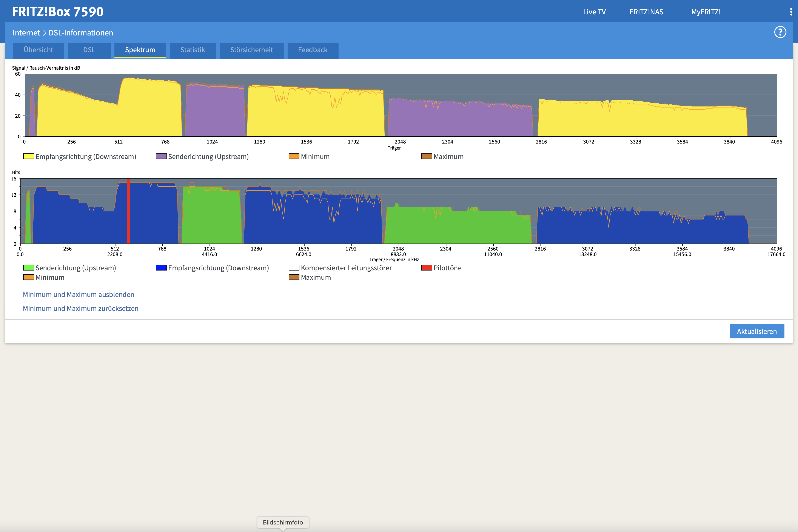Screen dimensions: 798x532
Task: Open the Statistik tab
Action: (193, 50)
